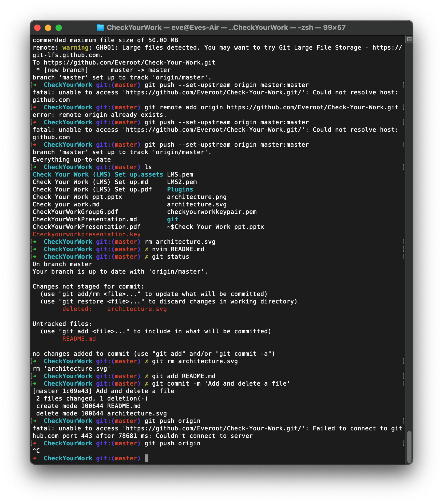The height and width of the screenshot is (504, 443).
Task: Click the "Check Your Work (LMS) Set up.assets" directory
Action: 98,174
